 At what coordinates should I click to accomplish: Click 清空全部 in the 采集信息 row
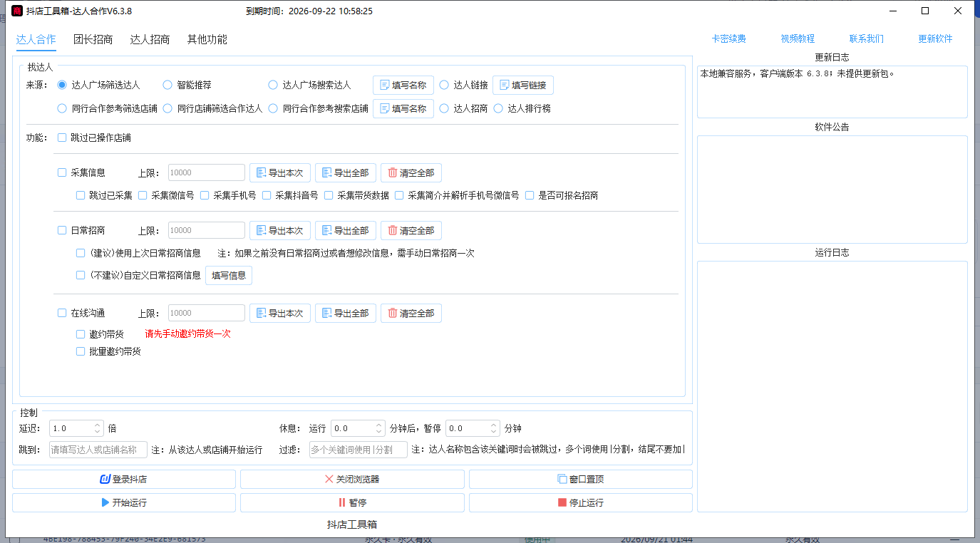(x=411, y=172)
